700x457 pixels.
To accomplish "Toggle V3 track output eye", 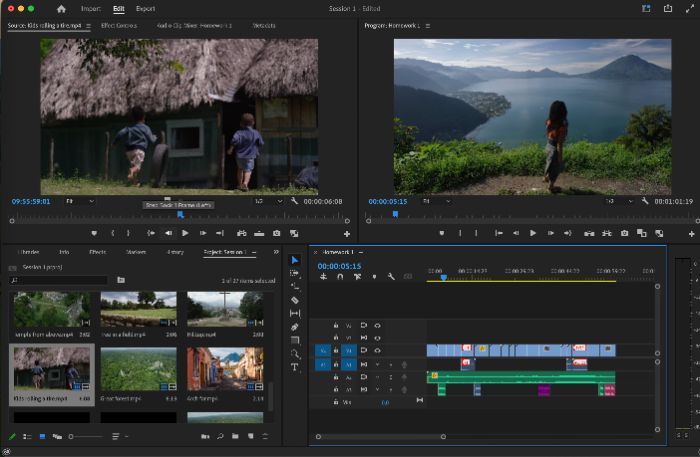I will pyautogui.click(x=377, y=325).
